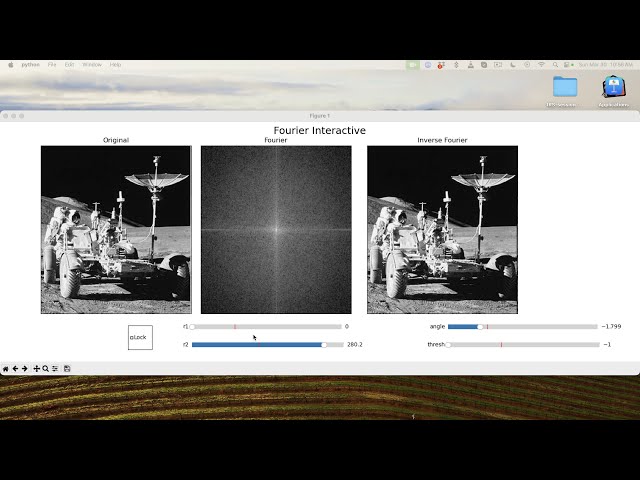
Task: Click the Original lunar rover image
Action: pyautogui.click(x=116, y=229)
